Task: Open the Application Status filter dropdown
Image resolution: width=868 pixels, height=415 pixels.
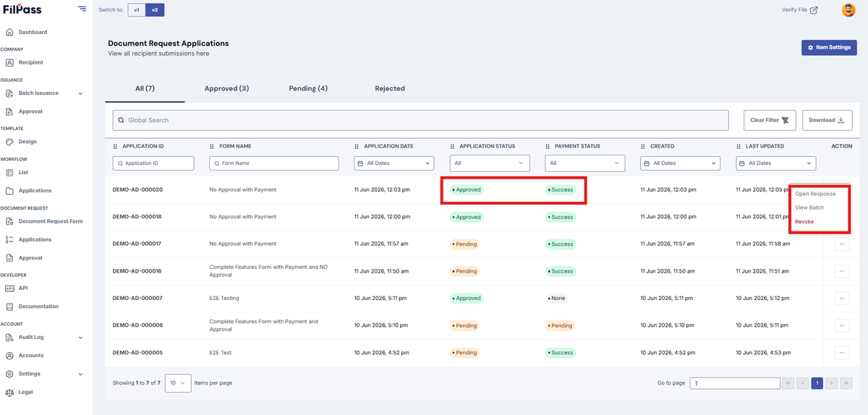Action: pyautogui.click(x=490, y=163)
